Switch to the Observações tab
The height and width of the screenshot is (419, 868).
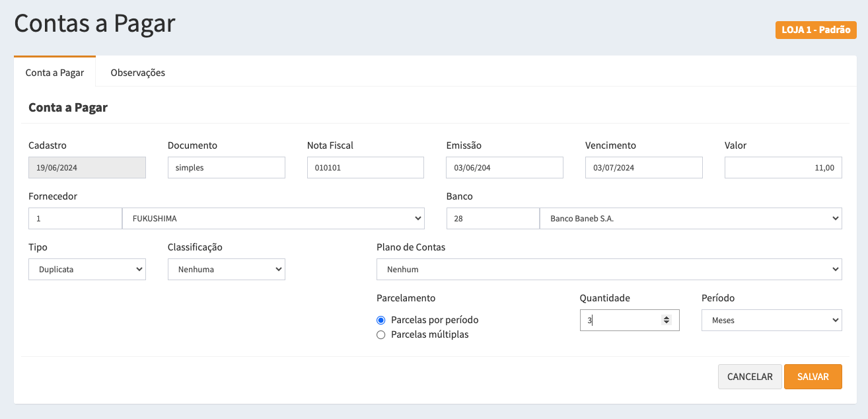137,73
